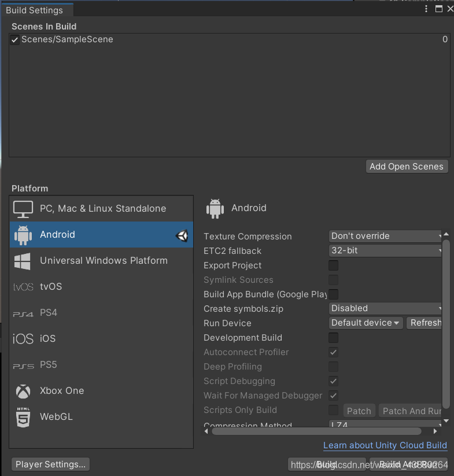Uncheck the Scenes/SampleScene checkbox

(x=14, y=40)
